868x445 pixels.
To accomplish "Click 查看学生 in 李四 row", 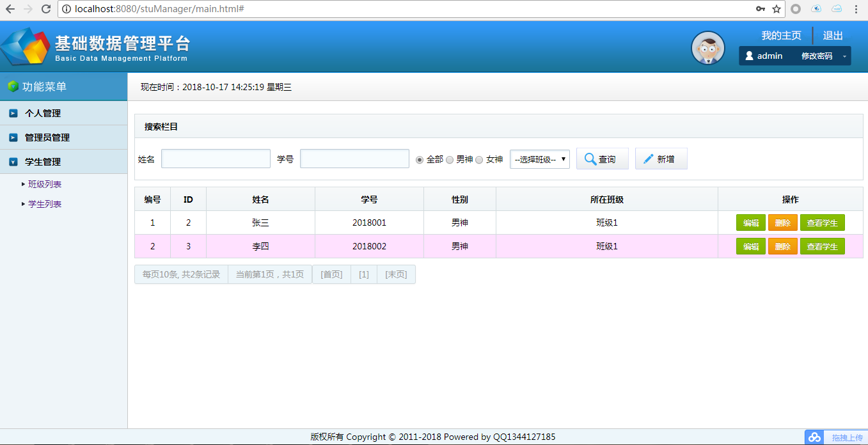I will (x=823, y=246).
